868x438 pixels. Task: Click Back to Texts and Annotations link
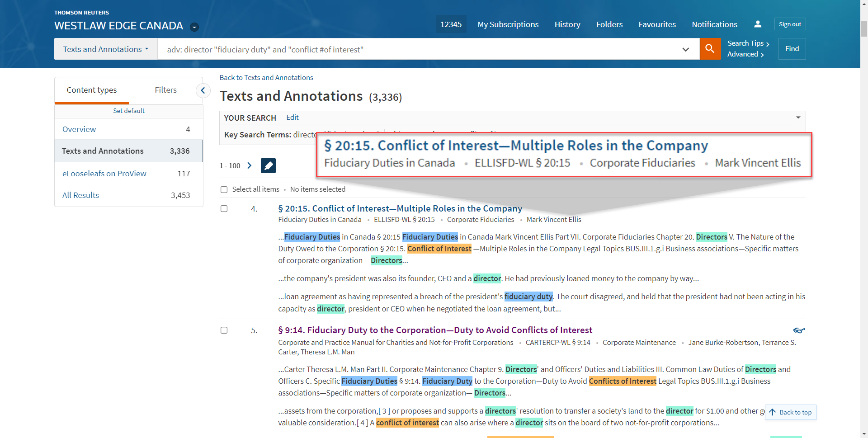pos(266,78)
